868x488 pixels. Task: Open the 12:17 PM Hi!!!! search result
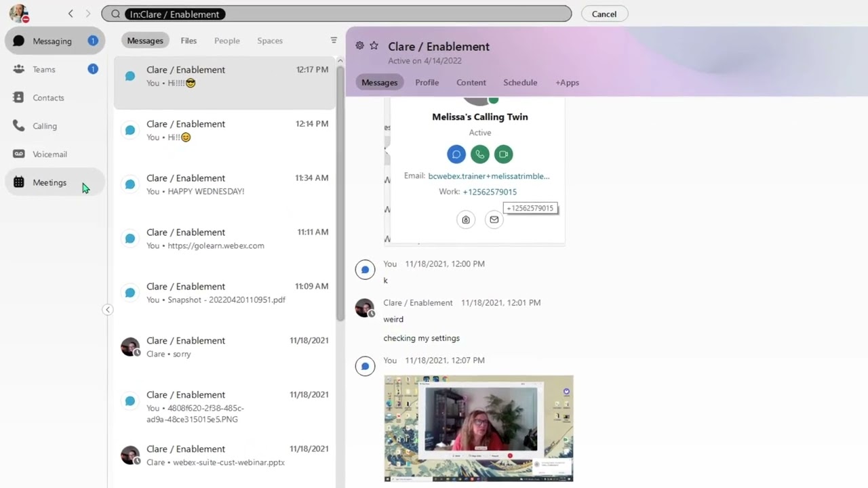(x=224, y=82)
